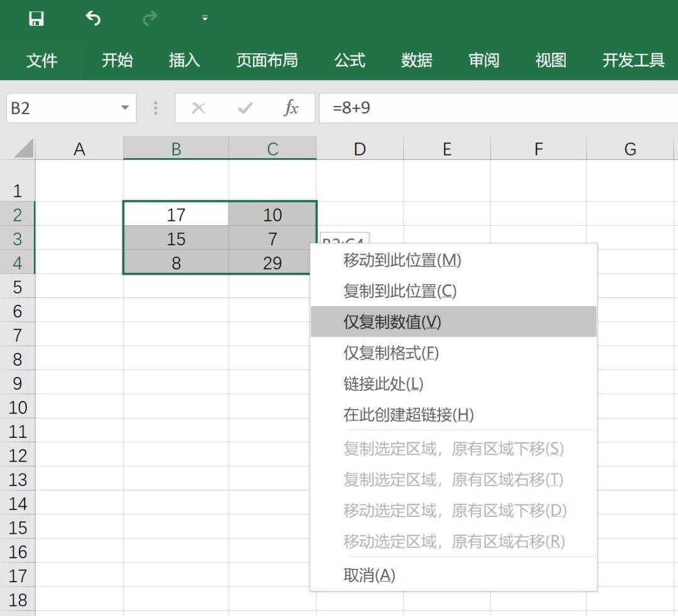The height and width of the screenshot is (616, 678).
Task: Click 复制到此位置(C) menu entry
Action: tap(399, 291)
